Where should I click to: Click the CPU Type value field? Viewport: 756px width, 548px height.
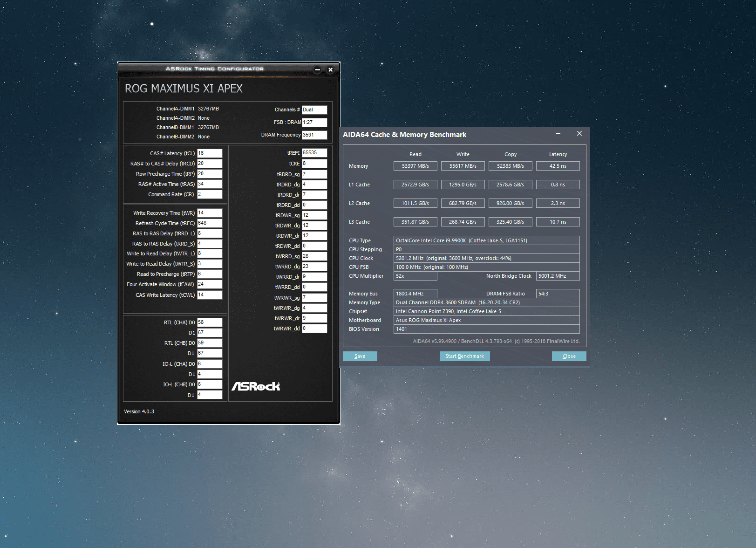(487, 240)
